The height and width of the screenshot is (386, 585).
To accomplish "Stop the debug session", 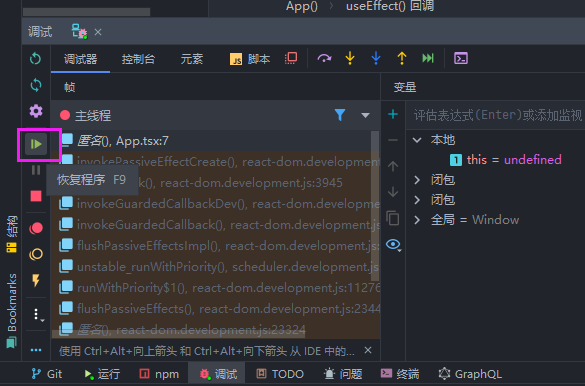I will click(x=36, y=196).
